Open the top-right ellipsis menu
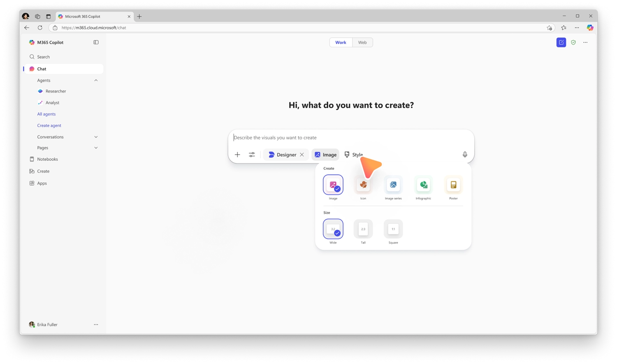 (x=585, y=42)
